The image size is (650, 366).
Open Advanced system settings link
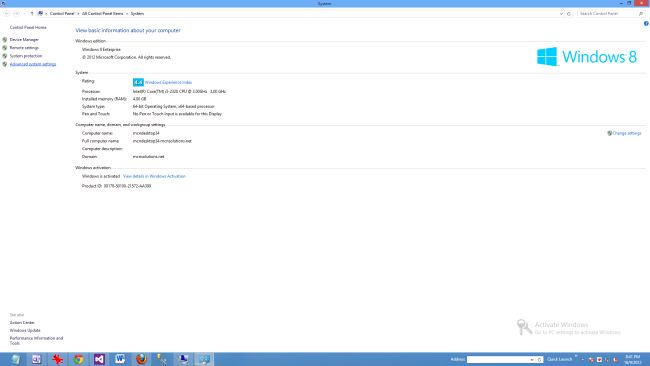(33, 64)
